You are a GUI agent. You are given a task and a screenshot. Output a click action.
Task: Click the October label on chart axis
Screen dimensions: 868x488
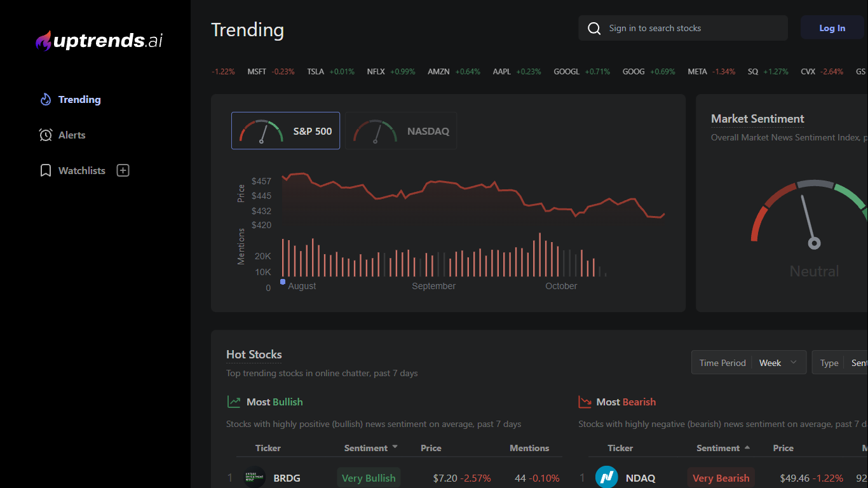(561, 286)
